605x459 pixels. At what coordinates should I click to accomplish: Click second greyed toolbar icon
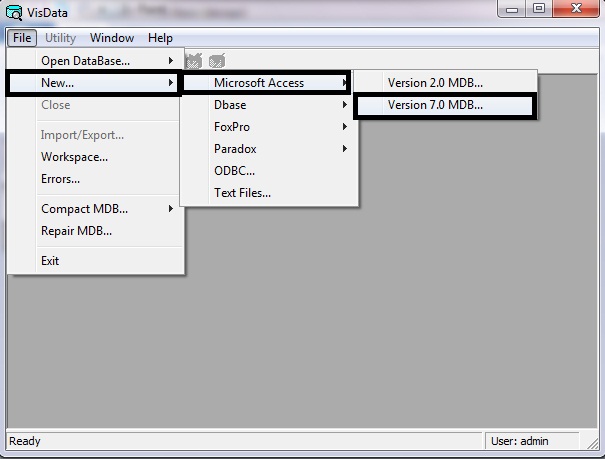tap(217, 61)
